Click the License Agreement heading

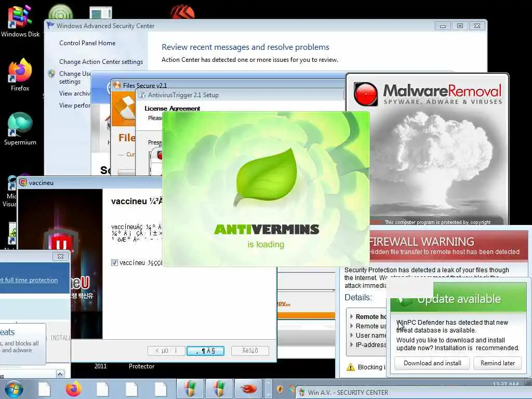172,109
